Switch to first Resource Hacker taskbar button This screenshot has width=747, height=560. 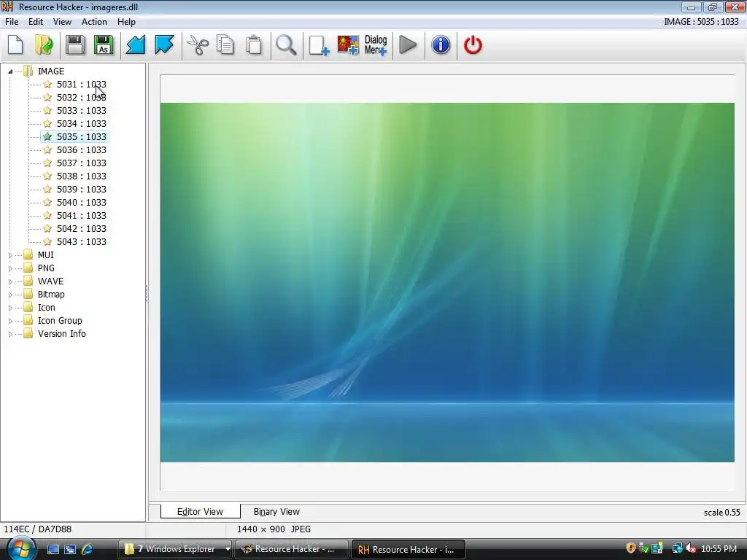(292, 549)
